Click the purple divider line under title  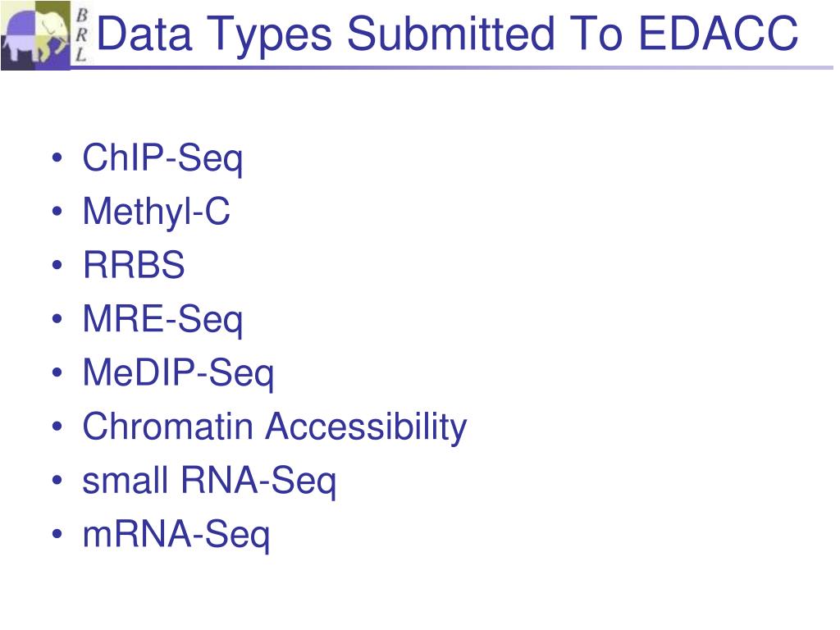click(x=452, y=68)
